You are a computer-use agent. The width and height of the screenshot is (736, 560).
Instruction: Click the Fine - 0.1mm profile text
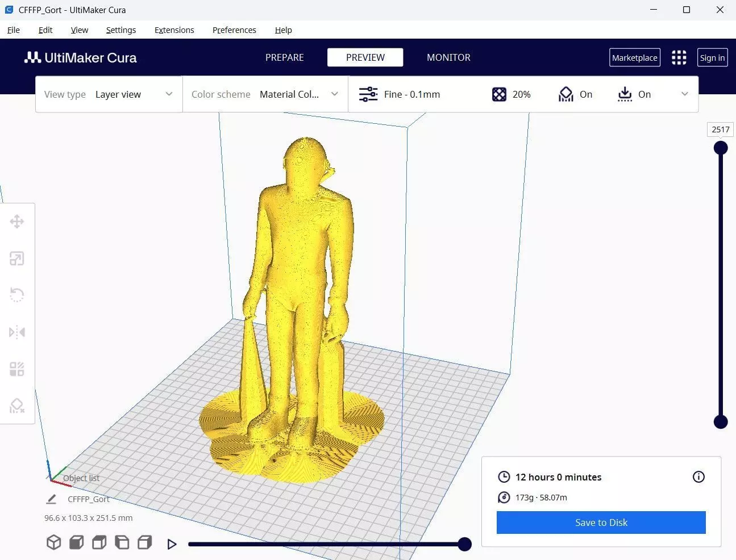coord(412,94)
